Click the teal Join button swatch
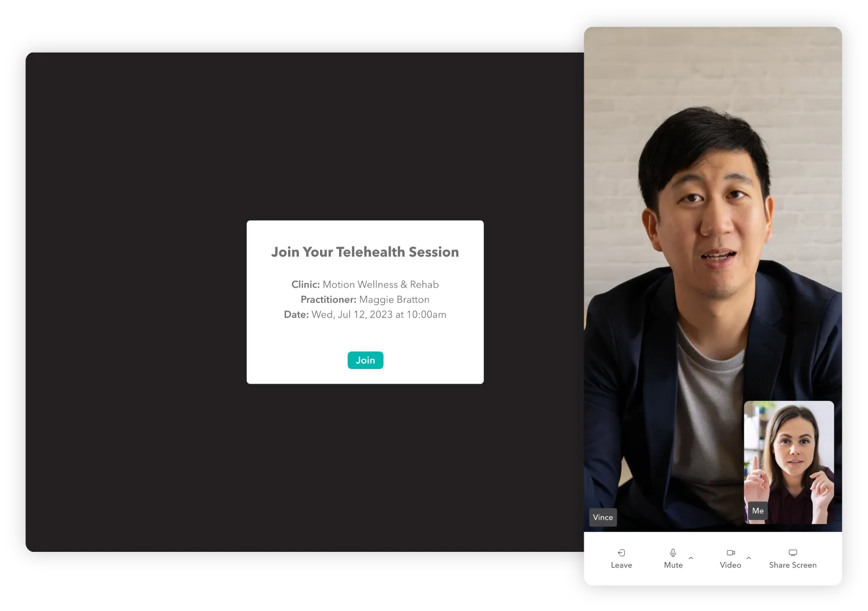This screenshot has height=611, width=868. [365, 360]
